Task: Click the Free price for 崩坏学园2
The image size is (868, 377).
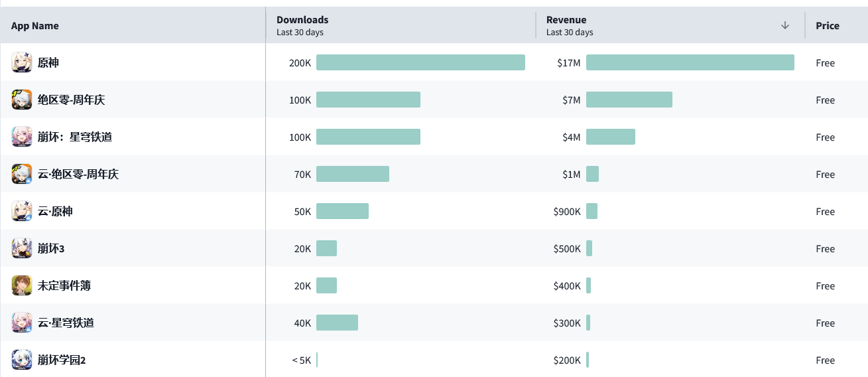Action: click(826, 360)
